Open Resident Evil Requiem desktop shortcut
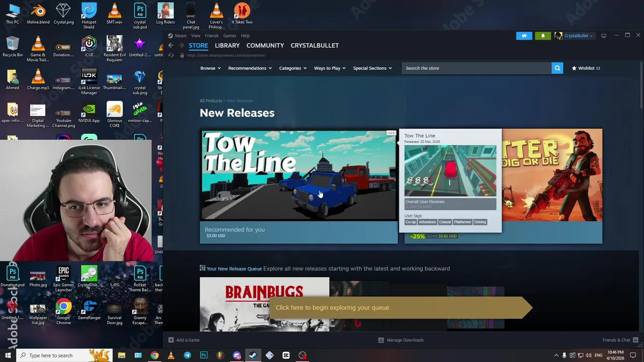The height and width of the screenshot is (362, 644). click(114, 49)
